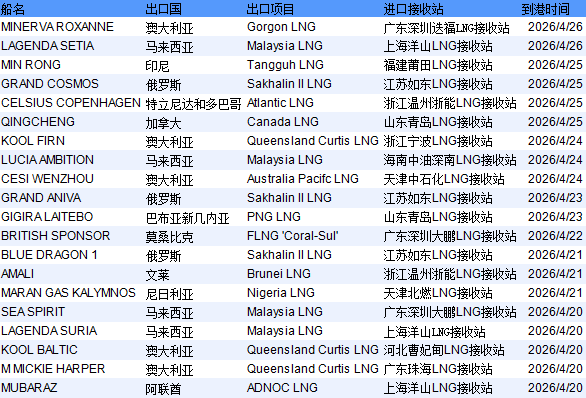This screenshot has height=398, width=586.
Task: Select ship name KOOL FIRN
Action: point(33,141)
